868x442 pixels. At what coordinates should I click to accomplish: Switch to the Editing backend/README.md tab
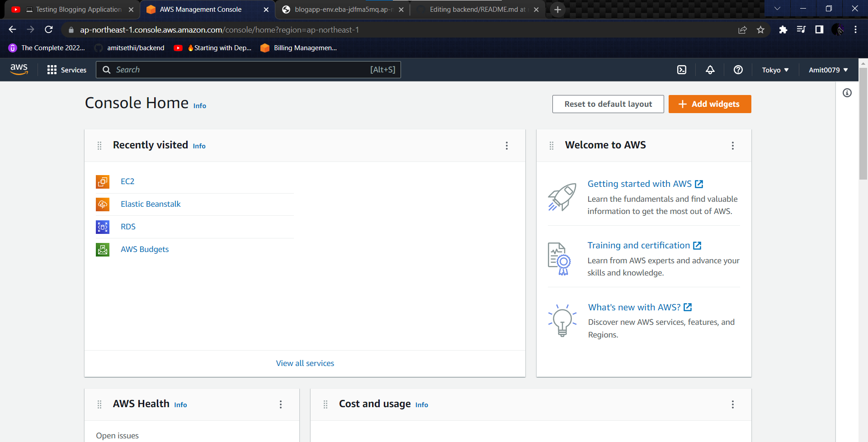(475, 9)
